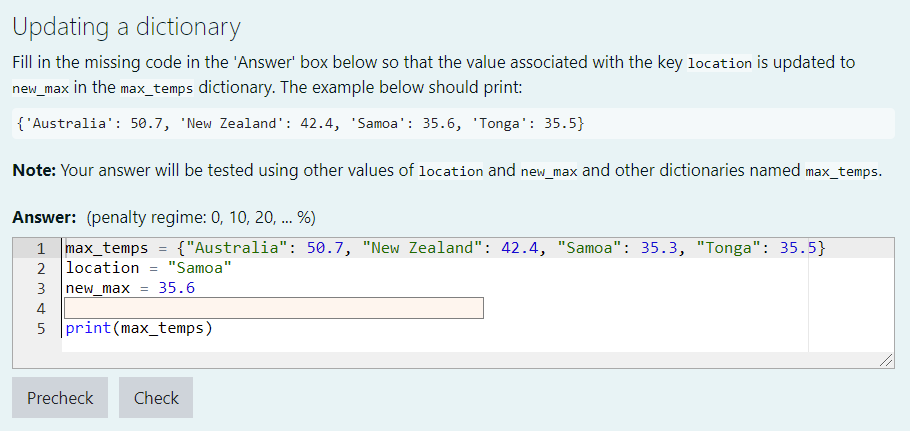Select line number 3 in gutter
The width and height of the screenshot is (910, 431).
[x=41, y=288]
